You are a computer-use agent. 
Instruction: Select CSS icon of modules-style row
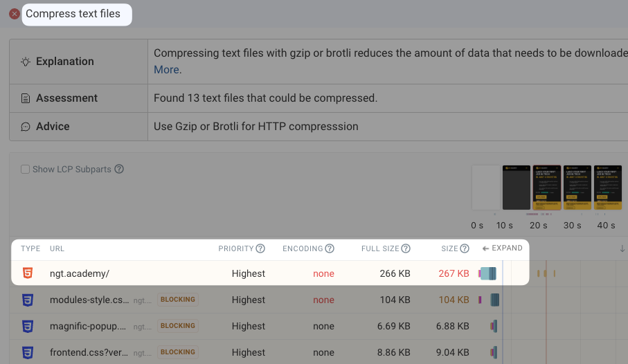pyautogui.click(x=28, y=300)
